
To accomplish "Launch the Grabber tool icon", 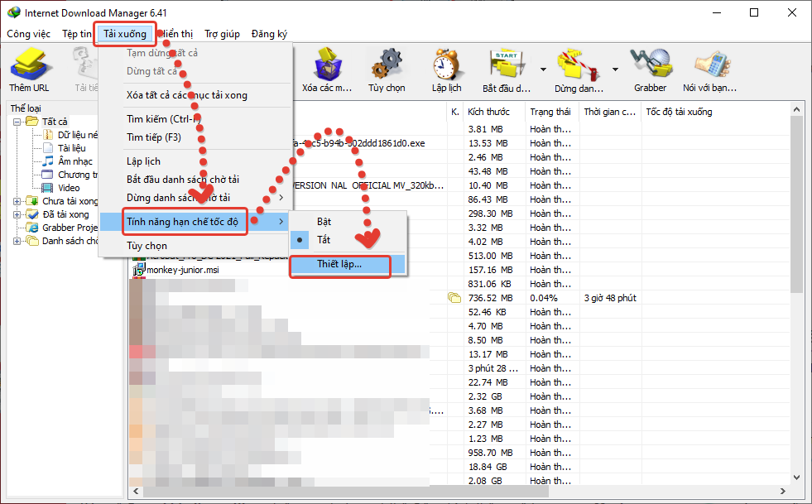I will 651,63.
